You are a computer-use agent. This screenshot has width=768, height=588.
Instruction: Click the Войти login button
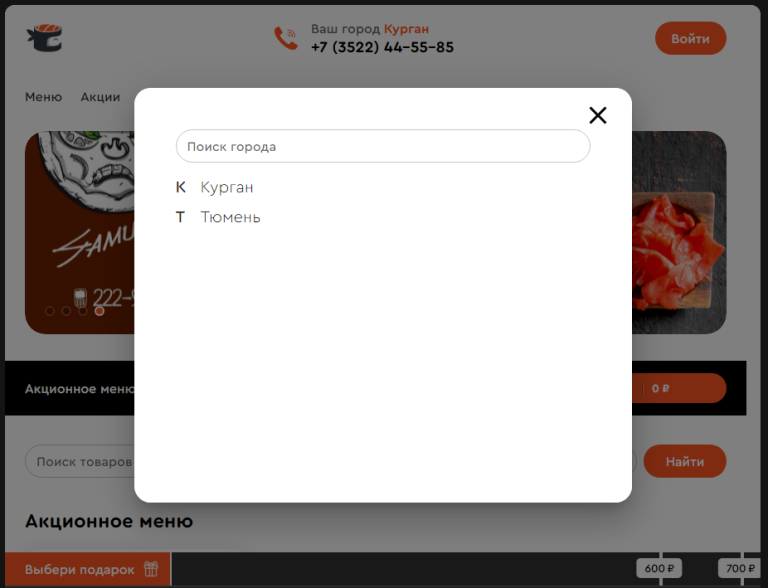[x=691, y=38]
